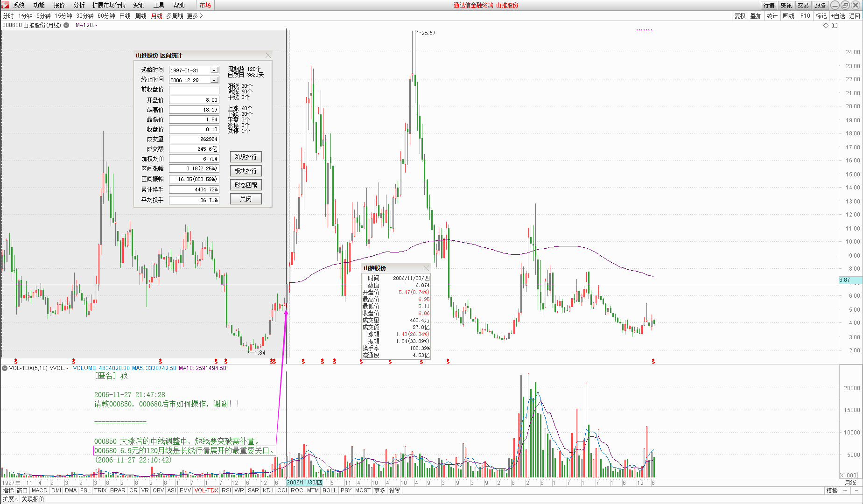Collapse the VOL-TDX indicator panel arrow
The width and height of the screenshot is (863, 504).
coord(5,368)
